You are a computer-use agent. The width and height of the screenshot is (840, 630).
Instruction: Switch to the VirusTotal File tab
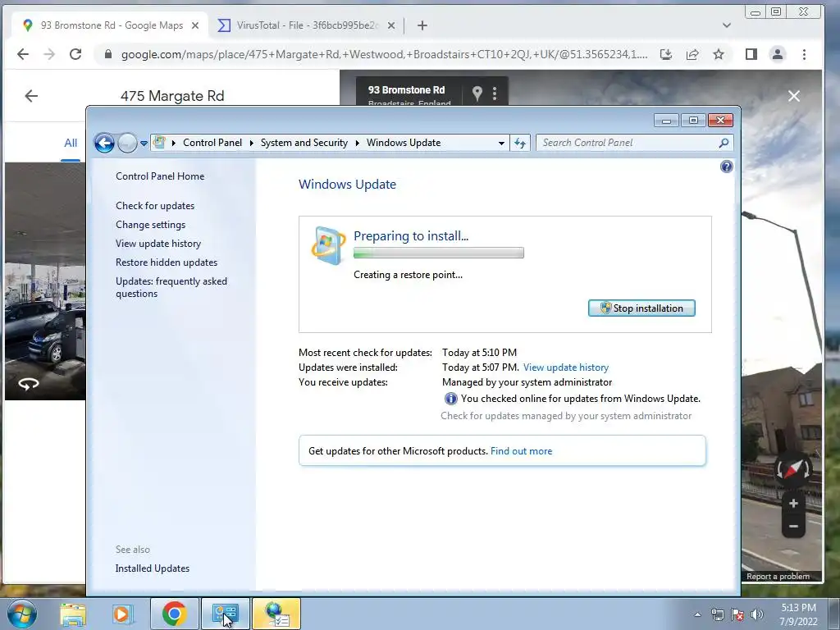[x=307, y=25]
